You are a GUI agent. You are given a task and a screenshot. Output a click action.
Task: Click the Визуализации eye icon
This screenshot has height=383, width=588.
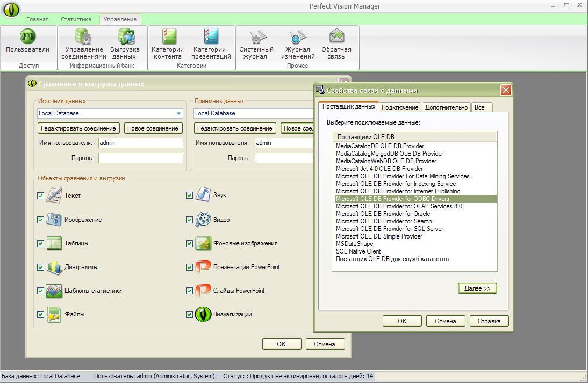coord(203,314)
